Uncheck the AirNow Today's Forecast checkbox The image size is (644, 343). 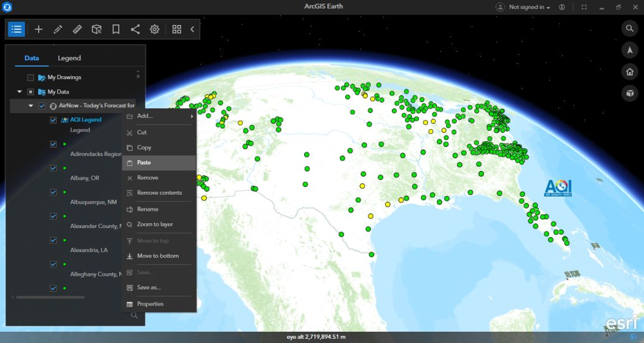pos(42,106)
